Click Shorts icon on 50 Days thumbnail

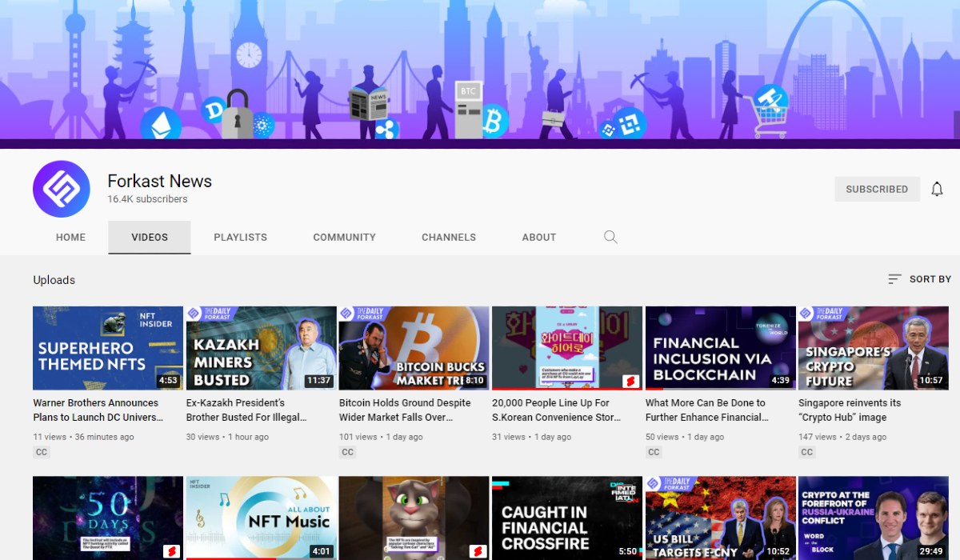pyautogui.click(x=170, y=550)
